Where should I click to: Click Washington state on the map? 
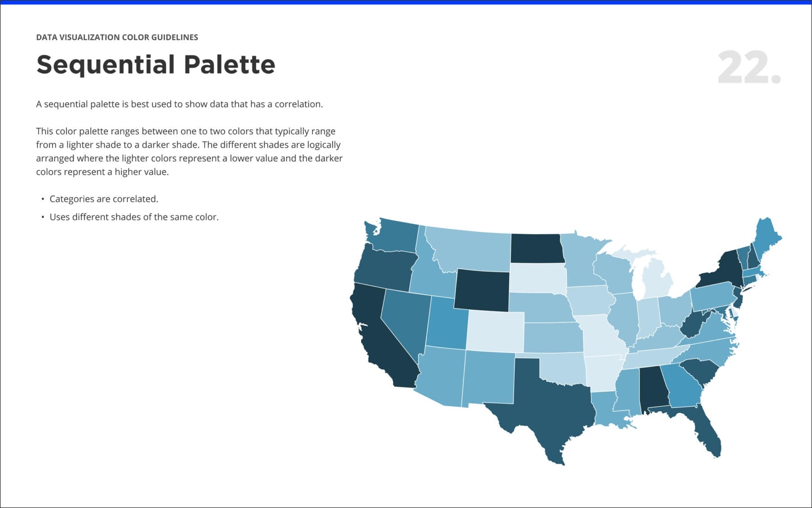(397, 235)
